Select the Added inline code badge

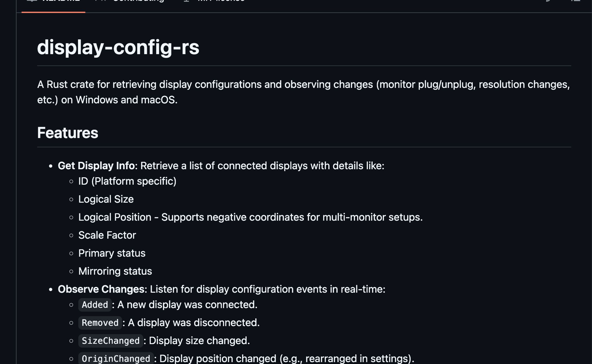tap(95, 305)
